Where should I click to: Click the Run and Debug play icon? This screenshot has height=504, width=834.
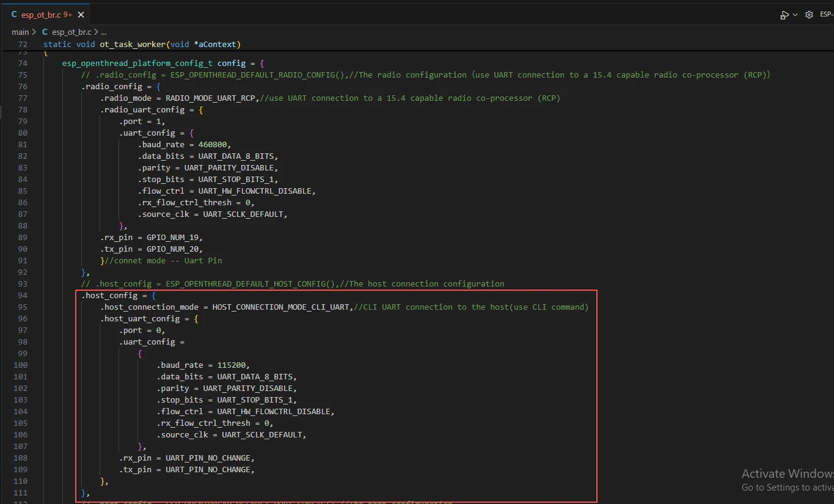coord(785,15)
